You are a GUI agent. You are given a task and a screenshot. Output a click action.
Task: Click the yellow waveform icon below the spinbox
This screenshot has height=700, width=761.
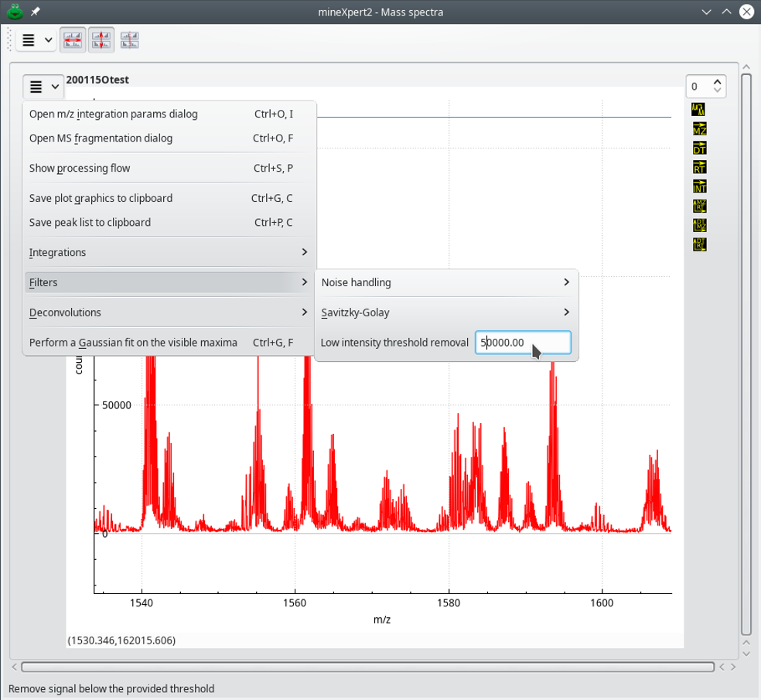(698, 110)
